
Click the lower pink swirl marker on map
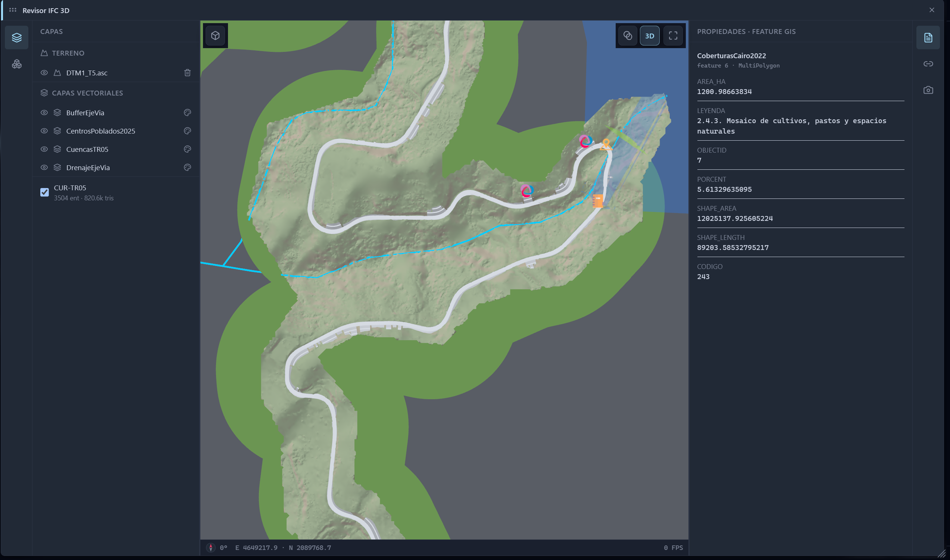527,191
